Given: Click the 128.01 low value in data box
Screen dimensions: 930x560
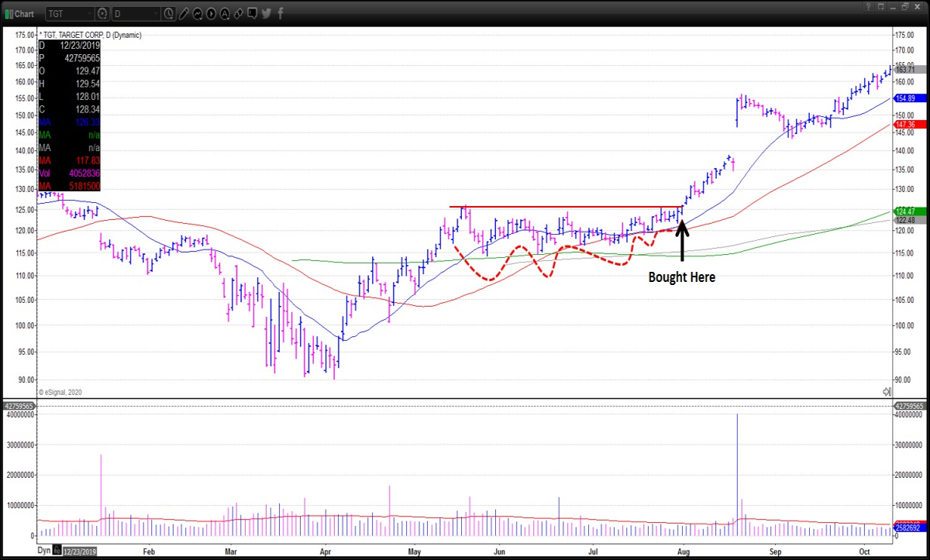Looking at the screenshot, I should (88, 95).
